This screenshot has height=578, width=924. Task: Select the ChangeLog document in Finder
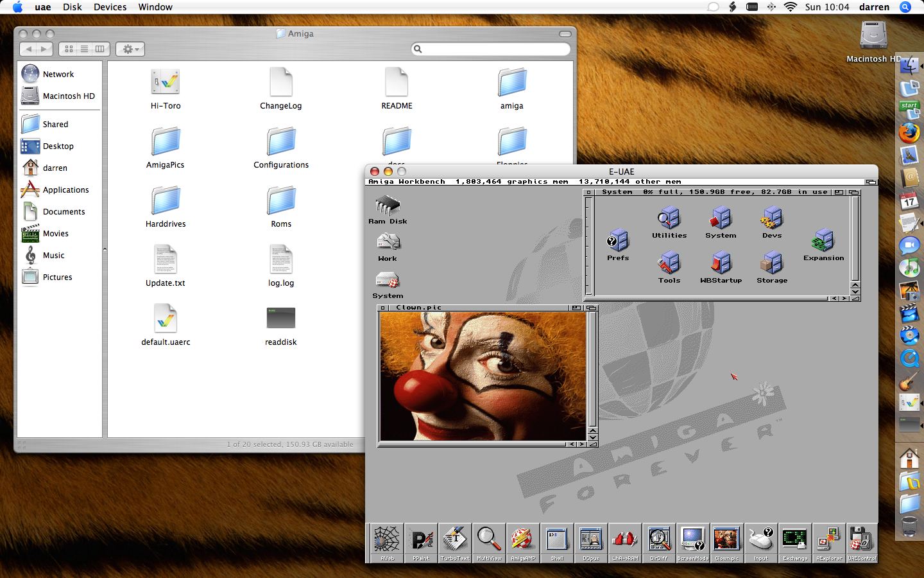(281, 89)
